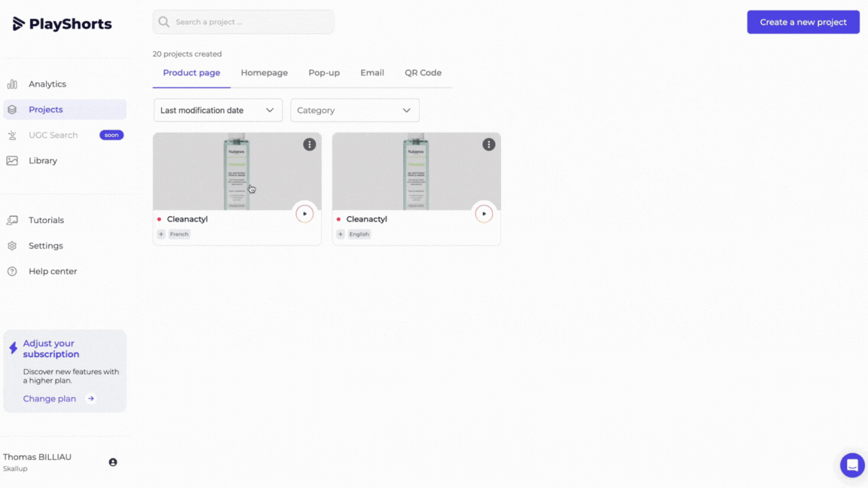Play the English Cleanactyl project
The image size is (868, 488).
tap(484, 214)
